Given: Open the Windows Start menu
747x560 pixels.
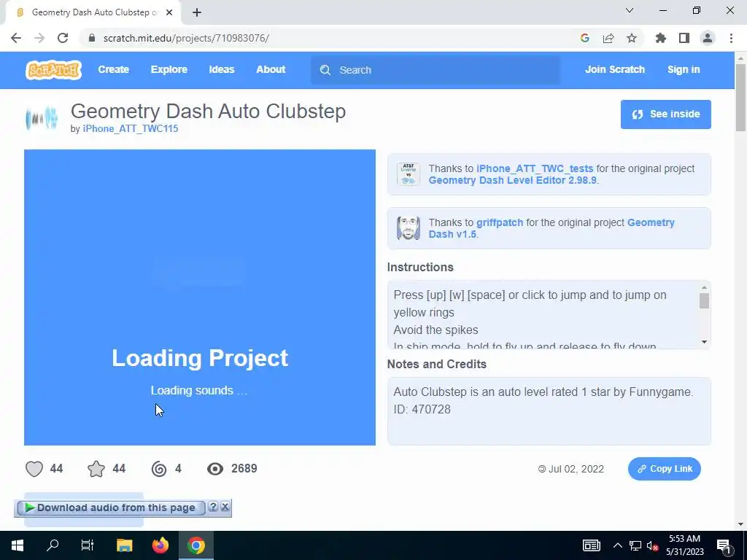Looking at the screenshot, I should pyautogui.click(x=18, y=545).
